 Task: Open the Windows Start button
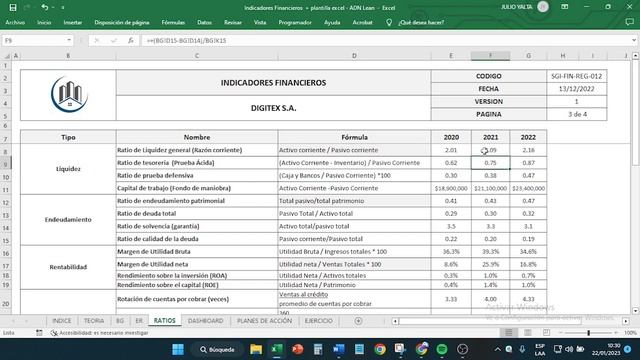click(x=178, y=349)
